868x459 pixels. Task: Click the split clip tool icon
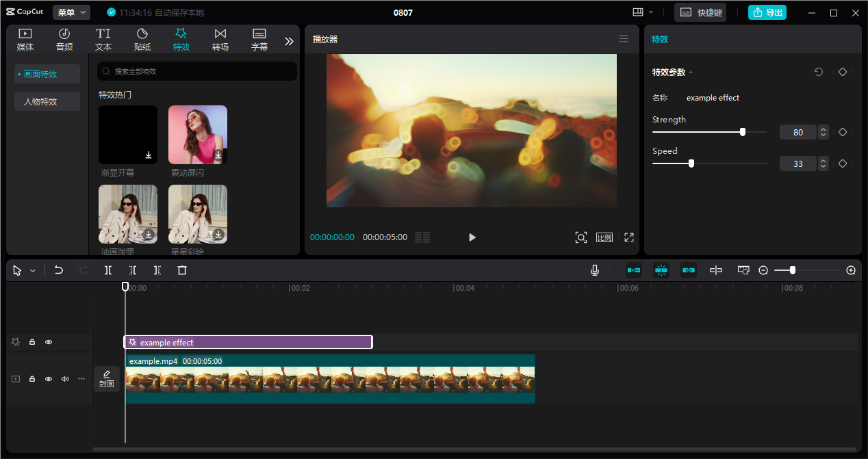pyautogui.click(x=108, y=270)
